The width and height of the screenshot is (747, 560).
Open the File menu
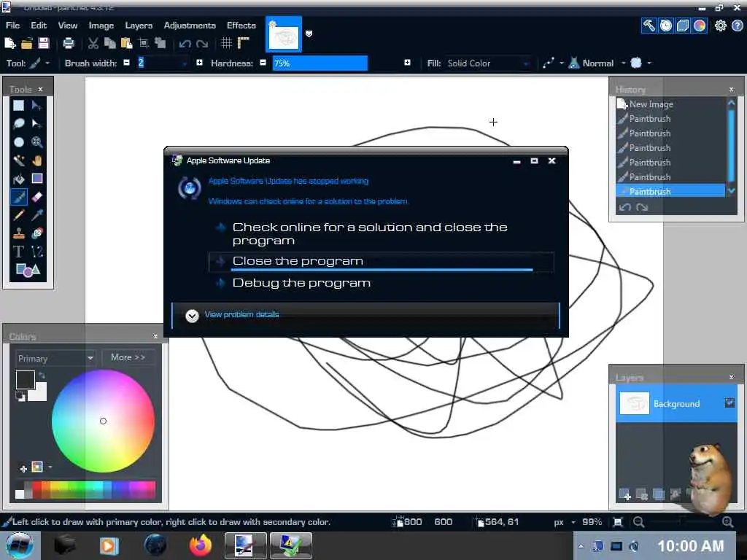[x=13, y=26]
